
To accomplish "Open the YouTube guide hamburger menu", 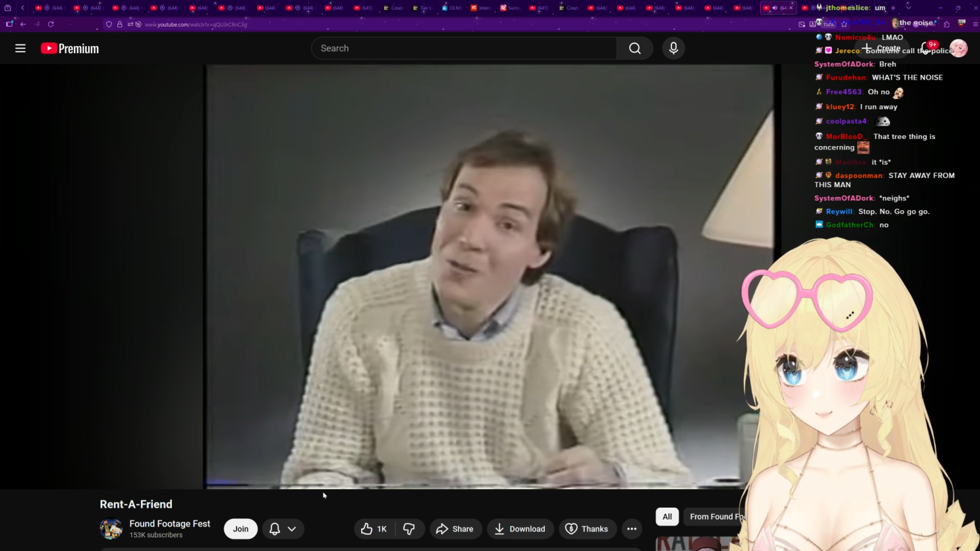I will [20, 48].
